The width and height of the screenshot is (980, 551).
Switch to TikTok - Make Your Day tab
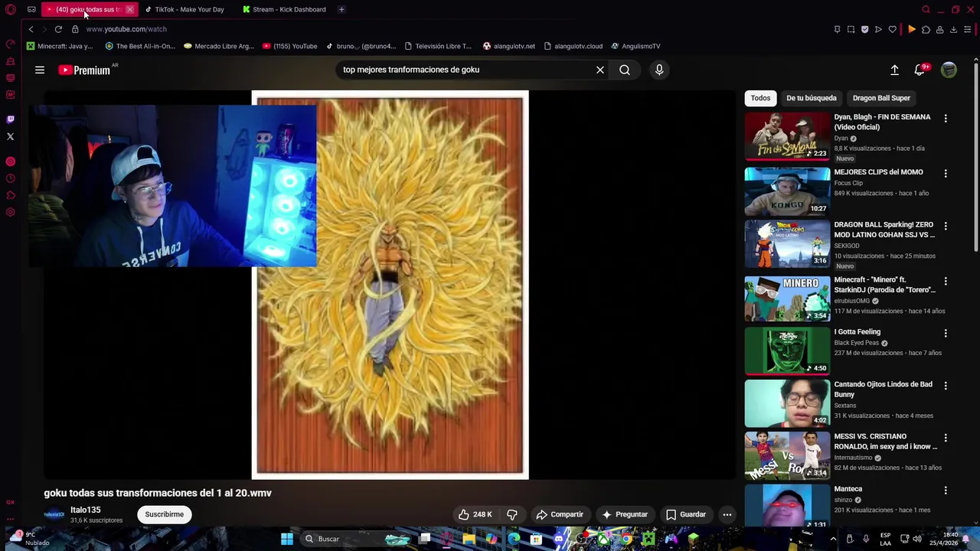coord(184,9)
